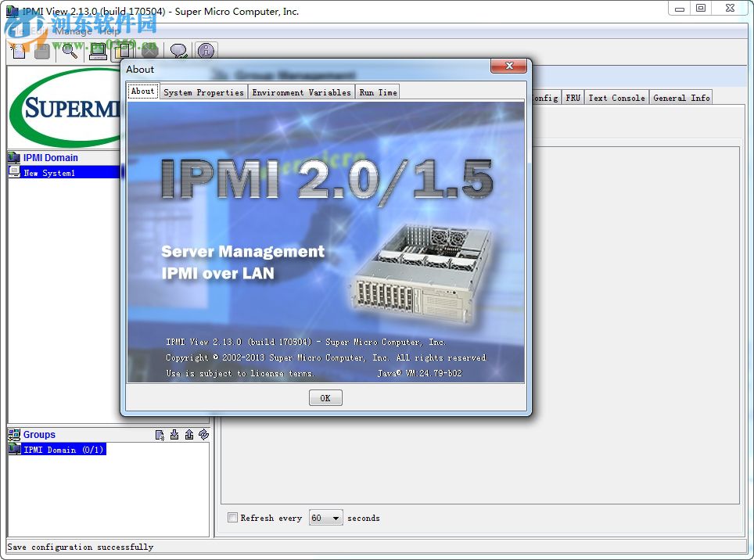Screen dimensions: 754x560
Task: Click the import arrow icon in Groups panel
Action: (x=174, y=435)
